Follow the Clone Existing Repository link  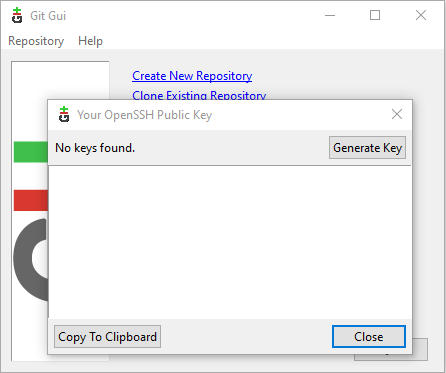point(199,95)
